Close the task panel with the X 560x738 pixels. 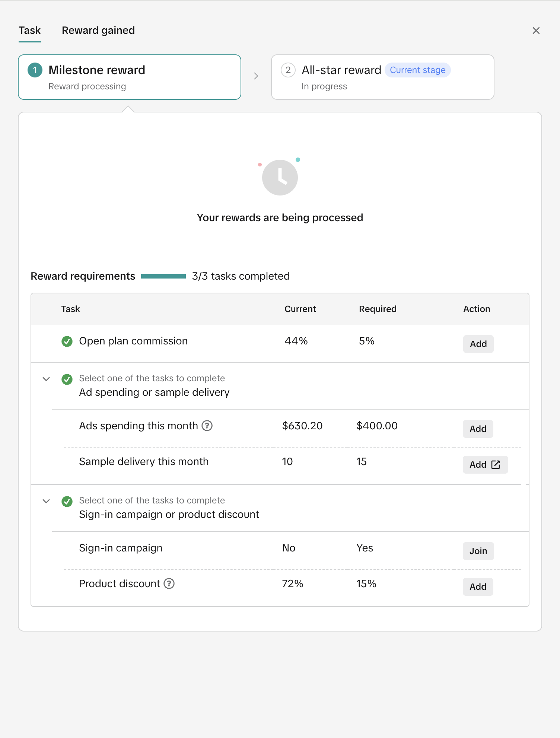pyautogui.click(x=536, y=31)
